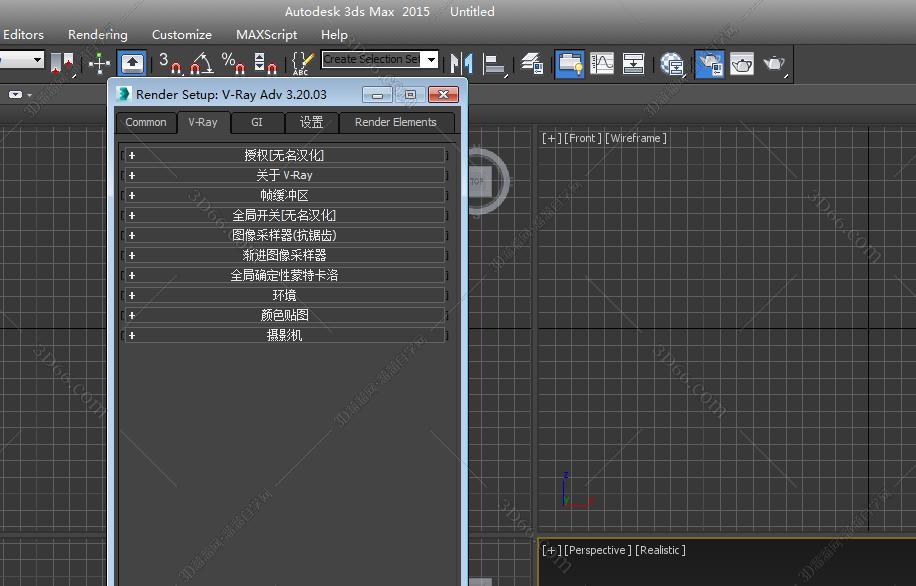Viewport: 916px width, 586px height.
Task: Open the Schematic View icon
Action: click(634, 63)
